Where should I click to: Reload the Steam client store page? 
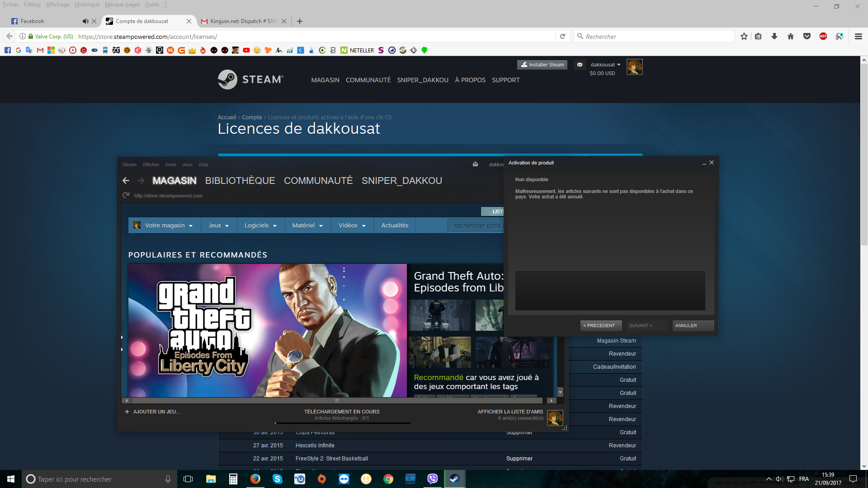126,196
